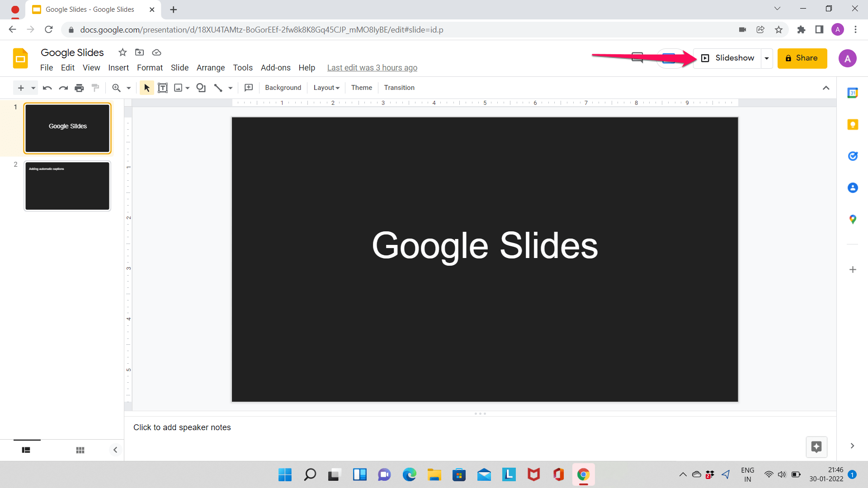Open the line type dropdown arrow
Screen dimensions: 868x488
coord(230,88)
